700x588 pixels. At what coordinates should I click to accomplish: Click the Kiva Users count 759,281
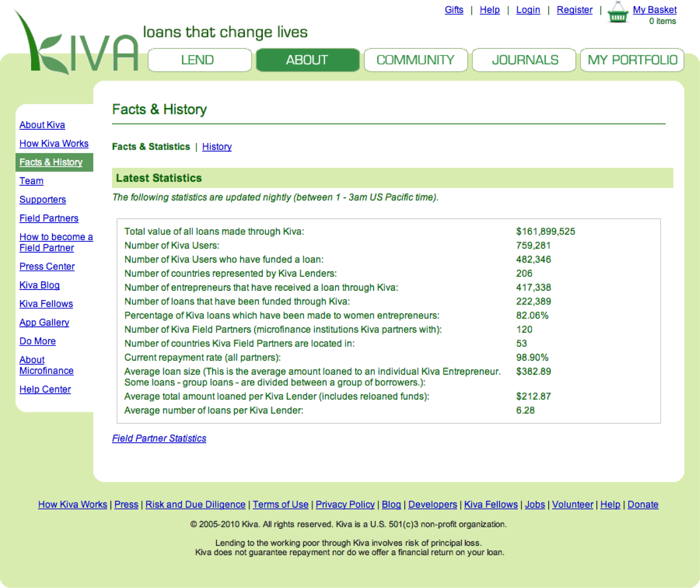(533, 246)
